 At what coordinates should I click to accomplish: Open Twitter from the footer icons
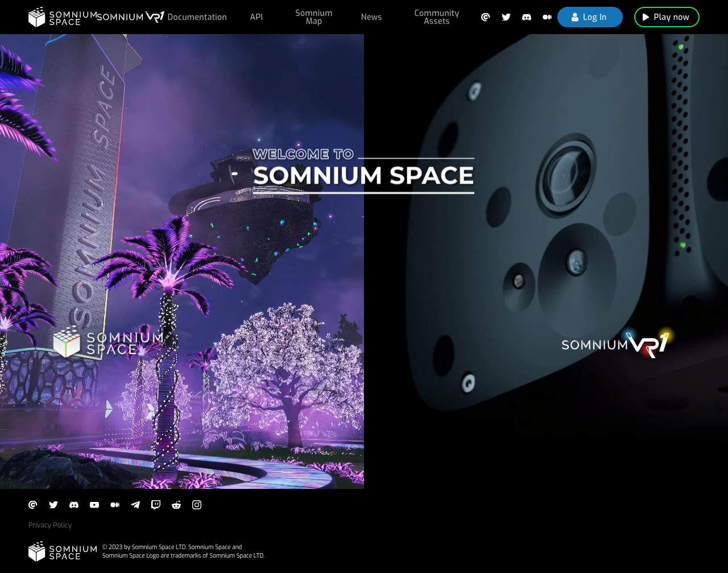53,505
